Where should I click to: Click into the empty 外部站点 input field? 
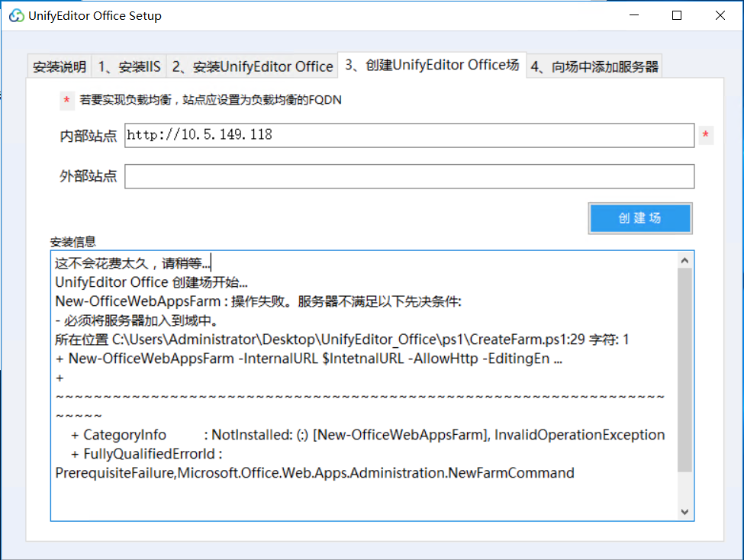410,176
